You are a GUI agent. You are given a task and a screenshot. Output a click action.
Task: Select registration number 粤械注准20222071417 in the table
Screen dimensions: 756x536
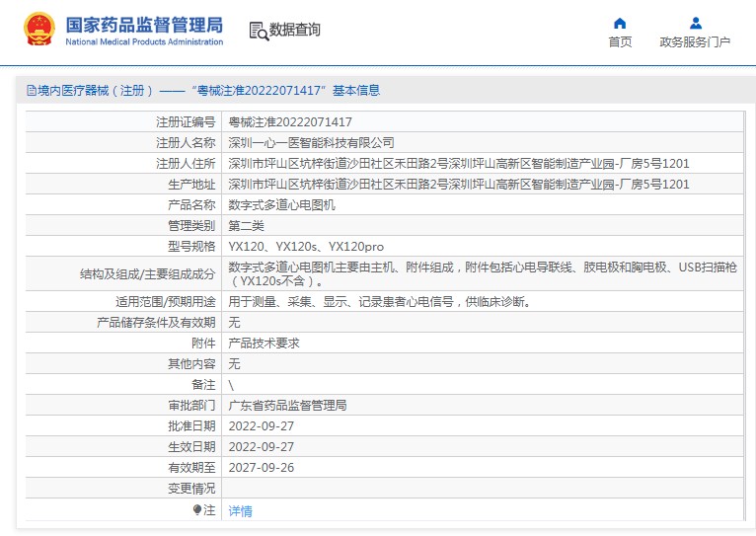click(x=290, y=122)
